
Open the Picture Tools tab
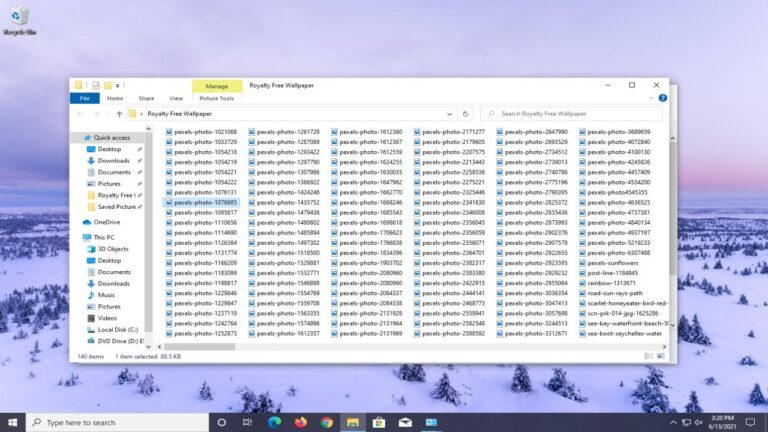tap(217, 98)
